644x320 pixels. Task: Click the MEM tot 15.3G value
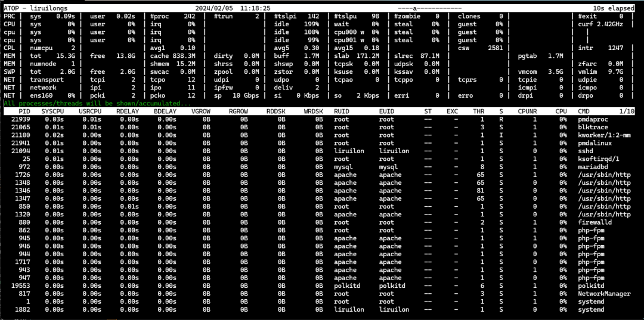[52, 56]
